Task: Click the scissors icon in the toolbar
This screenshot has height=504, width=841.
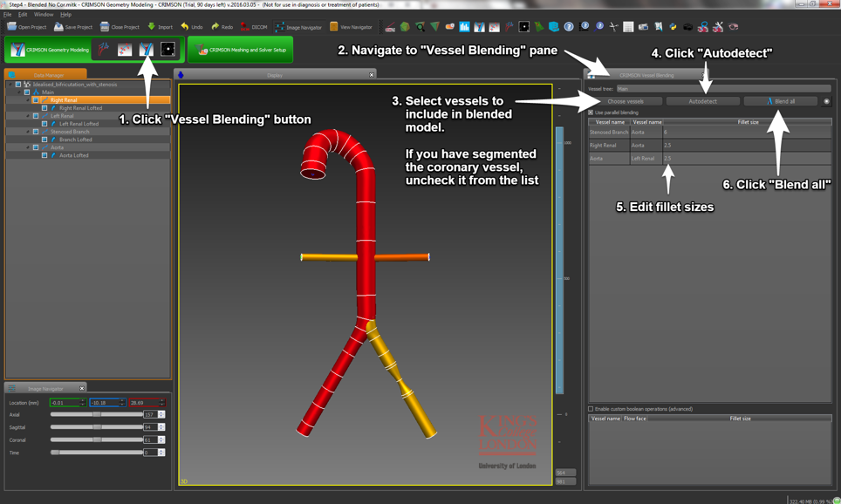Action: point(613,27)
